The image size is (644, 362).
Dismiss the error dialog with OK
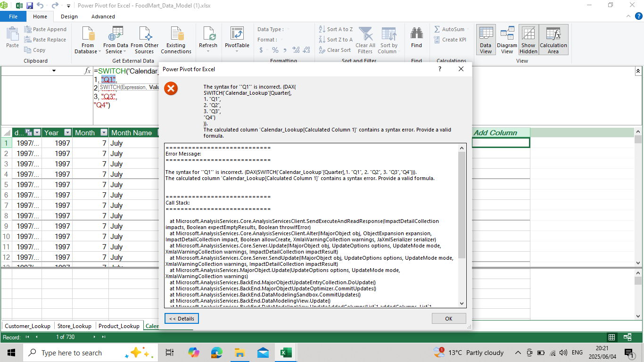[x=448, y=318]
